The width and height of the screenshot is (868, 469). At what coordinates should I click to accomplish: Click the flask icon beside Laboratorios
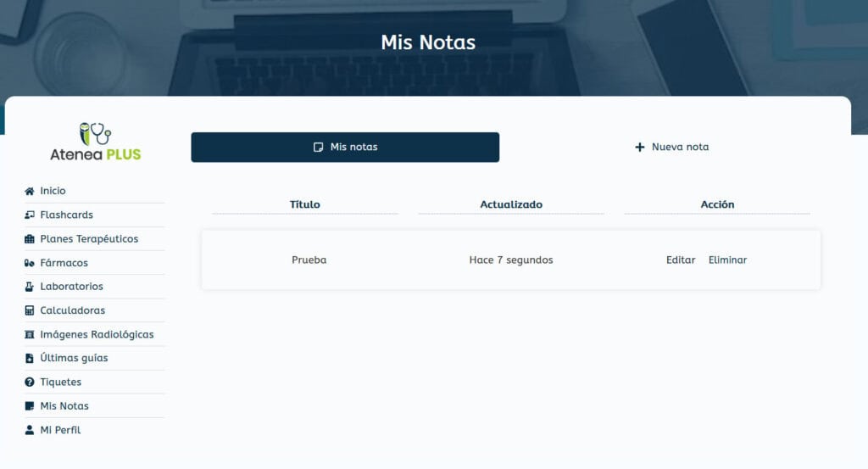coord(30,287)
